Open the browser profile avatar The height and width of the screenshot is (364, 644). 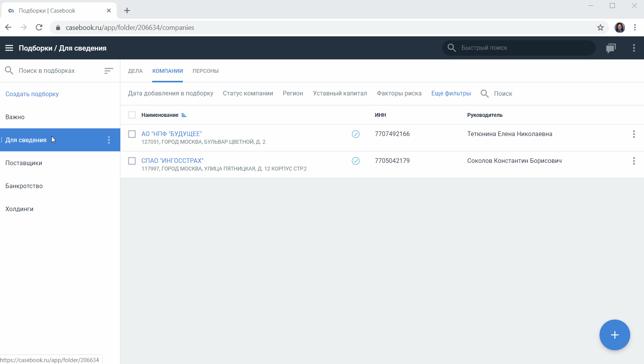tap(620, 27)
